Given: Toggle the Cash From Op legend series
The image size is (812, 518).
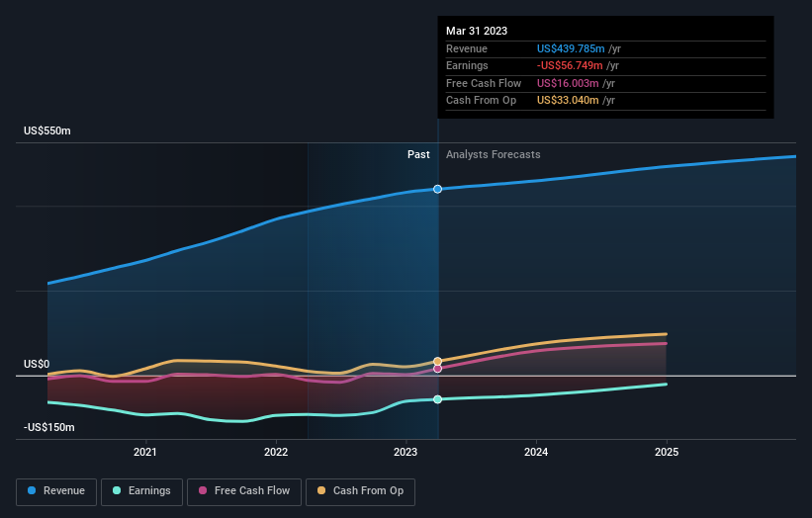Looking at the screenshot, I should point(360,491).
